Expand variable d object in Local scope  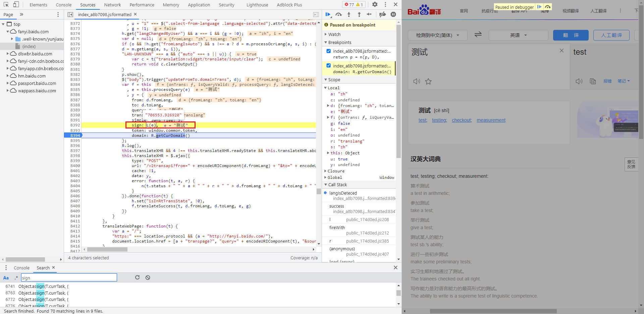(328, 106)
